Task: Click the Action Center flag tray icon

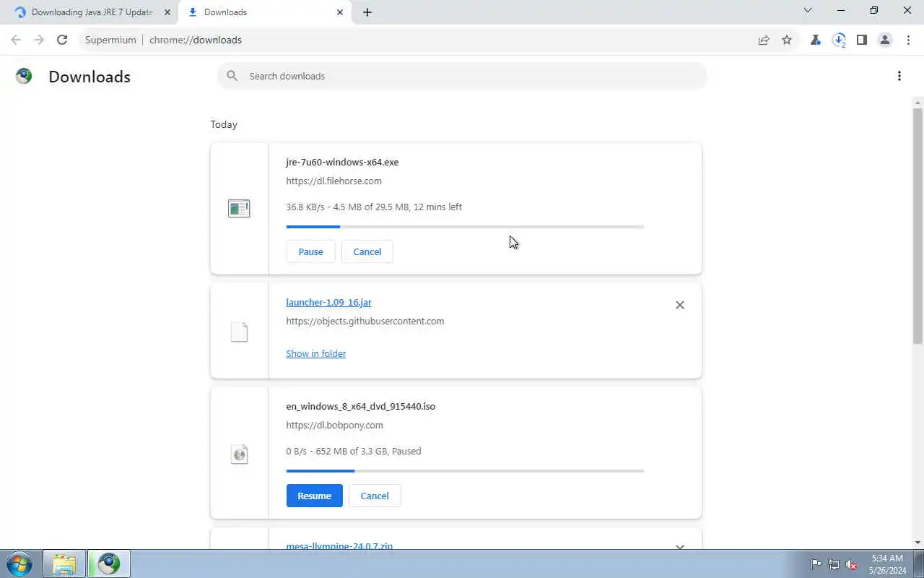Action: (x=816, y=564)
